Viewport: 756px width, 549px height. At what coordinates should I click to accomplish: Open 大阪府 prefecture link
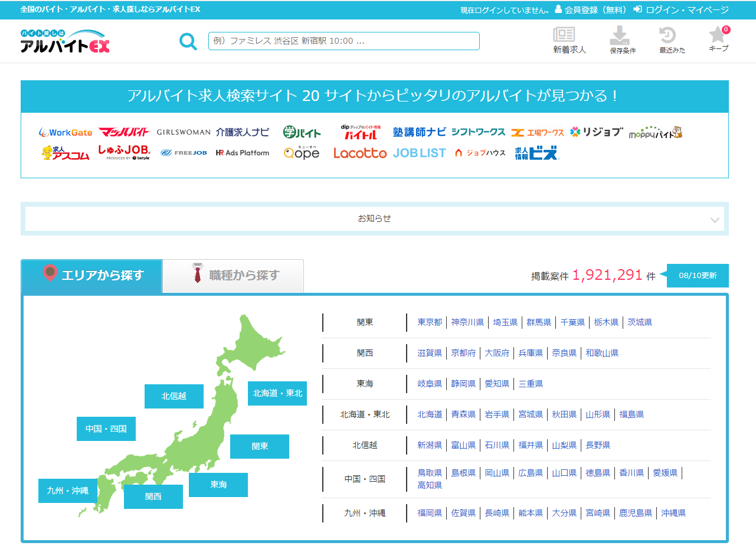tap(497, 353)
